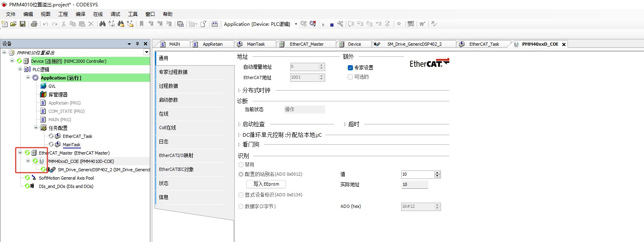The width and height of the screenshot is (644, 242).
Task: Select DIs_and_DOs tree item
Action: (x=66, y=186)
